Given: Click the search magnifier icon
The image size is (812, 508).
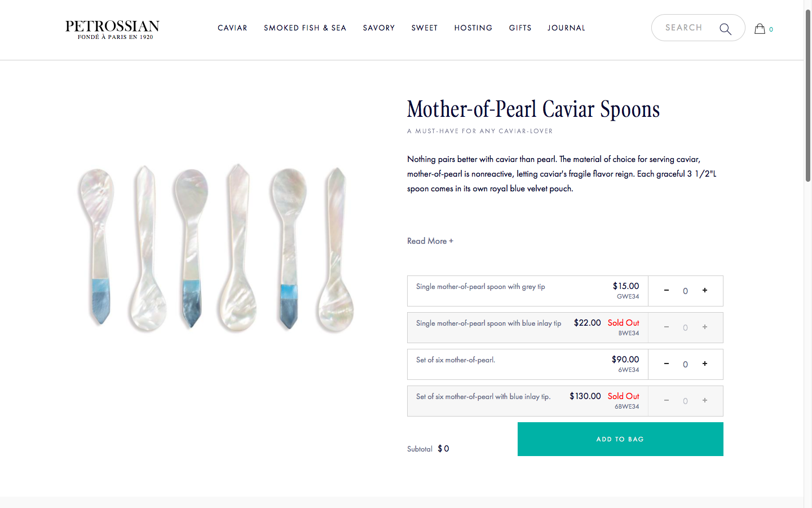Looking at the screenshot, I should coord(725,29).
